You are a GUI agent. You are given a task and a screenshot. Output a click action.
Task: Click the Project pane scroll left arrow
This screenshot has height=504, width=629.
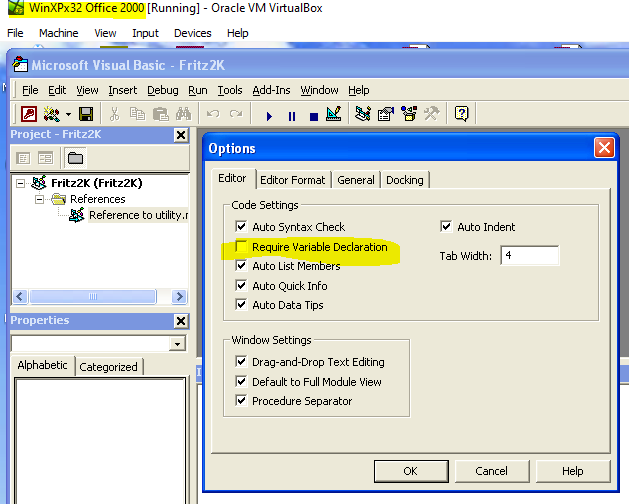[x=20, y=297]
